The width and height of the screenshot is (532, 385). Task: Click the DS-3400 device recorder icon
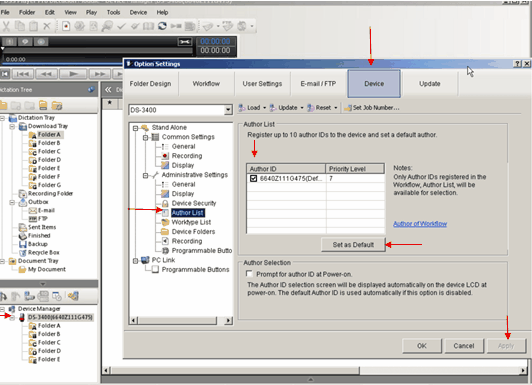coord(22,317)
